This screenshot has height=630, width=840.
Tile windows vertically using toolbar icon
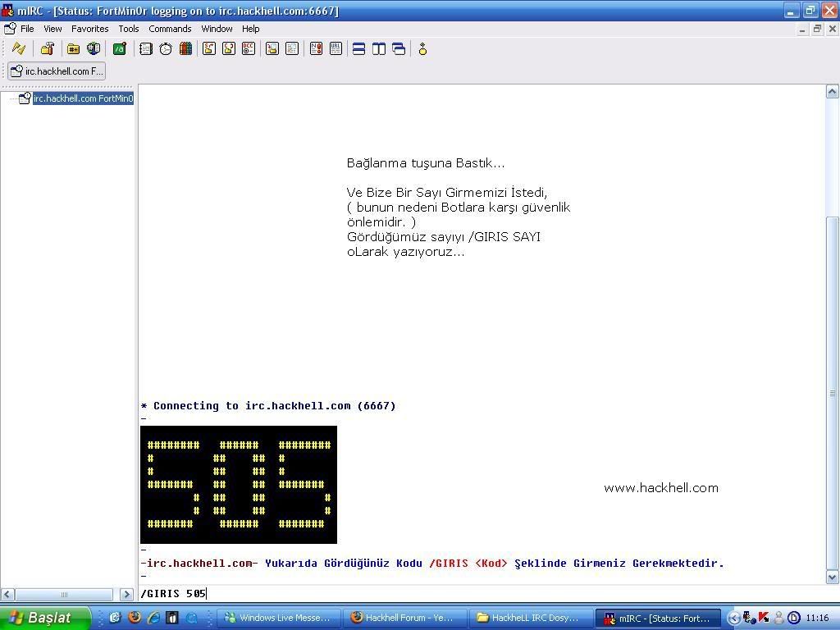[x=379, y=48]
